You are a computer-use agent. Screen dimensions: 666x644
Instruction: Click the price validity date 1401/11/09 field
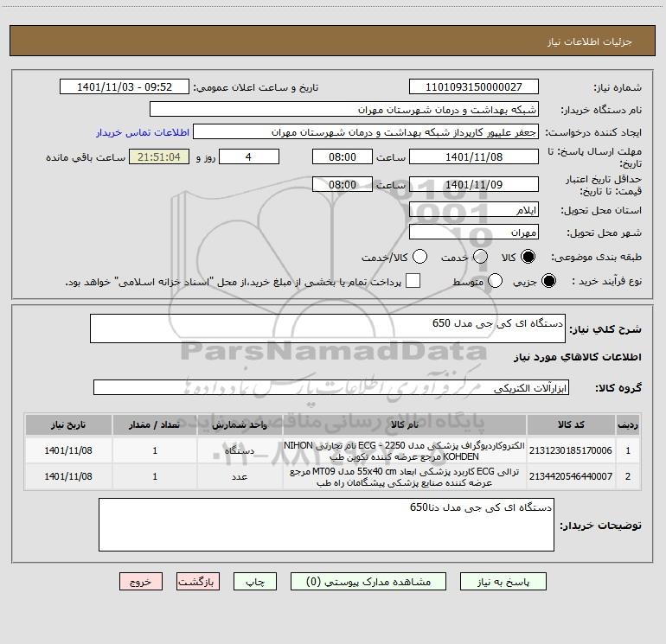coord(474,185)
